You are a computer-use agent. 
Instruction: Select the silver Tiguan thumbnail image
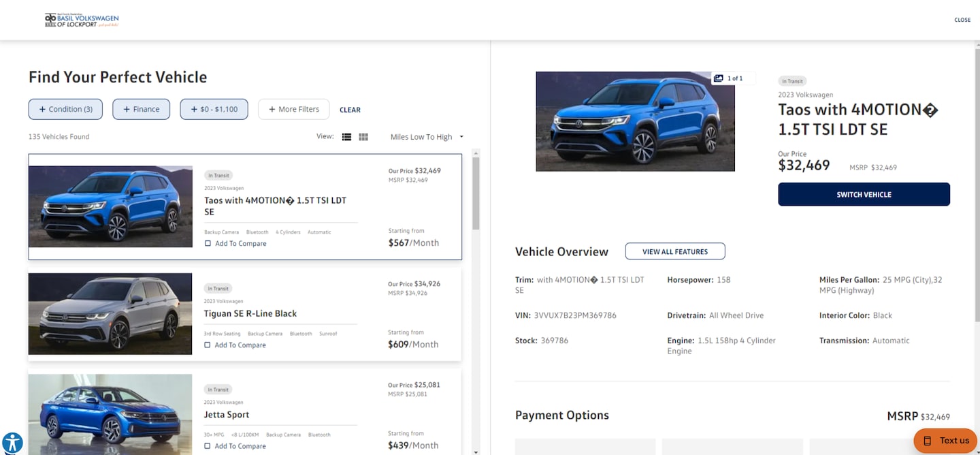tap(110, 313)
